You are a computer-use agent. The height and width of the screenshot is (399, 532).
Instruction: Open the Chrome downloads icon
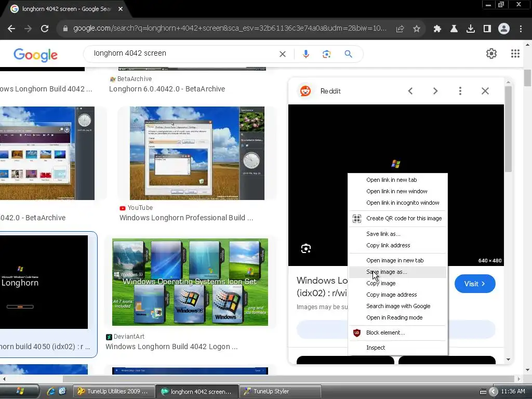coord(471,29)
